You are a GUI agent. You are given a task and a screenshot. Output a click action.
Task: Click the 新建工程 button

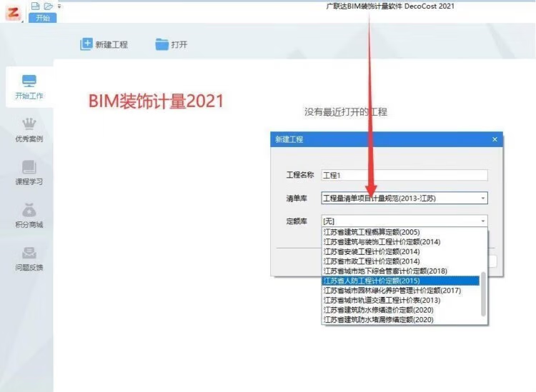click(104, 44)
